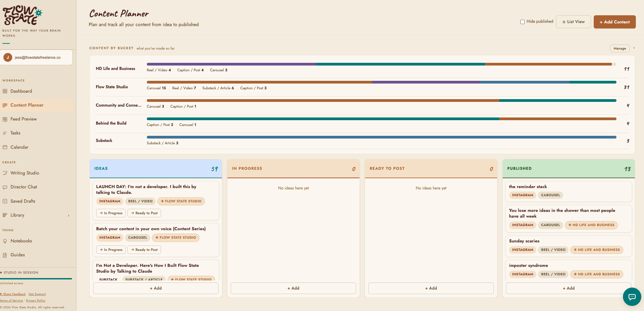The height and width of the screenshot is (311, 644).
Task: Open 'the reminder stack' published card
Action: click(x=569, y=191)
